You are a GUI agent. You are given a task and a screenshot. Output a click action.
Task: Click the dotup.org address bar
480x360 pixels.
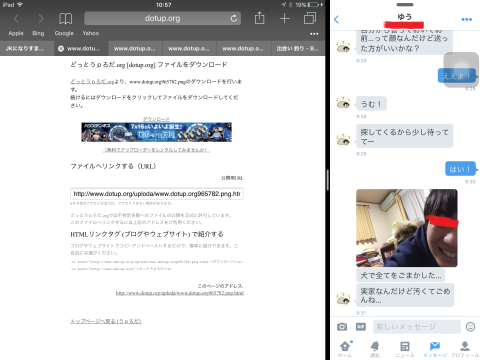(x=163, y=18)
